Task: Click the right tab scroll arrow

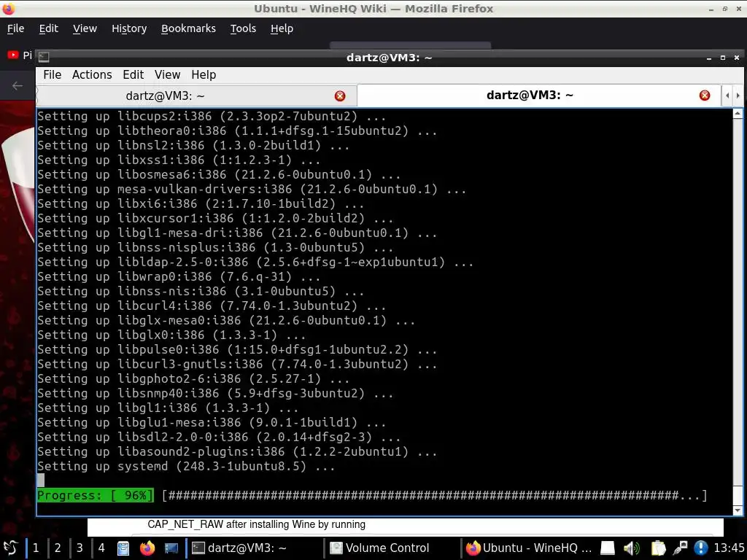Action: coord(738,96)
